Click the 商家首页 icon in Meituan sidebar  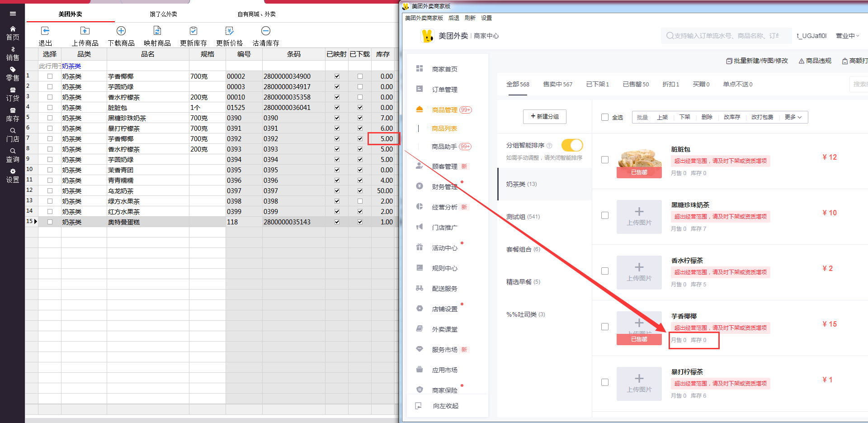[420, 68]
